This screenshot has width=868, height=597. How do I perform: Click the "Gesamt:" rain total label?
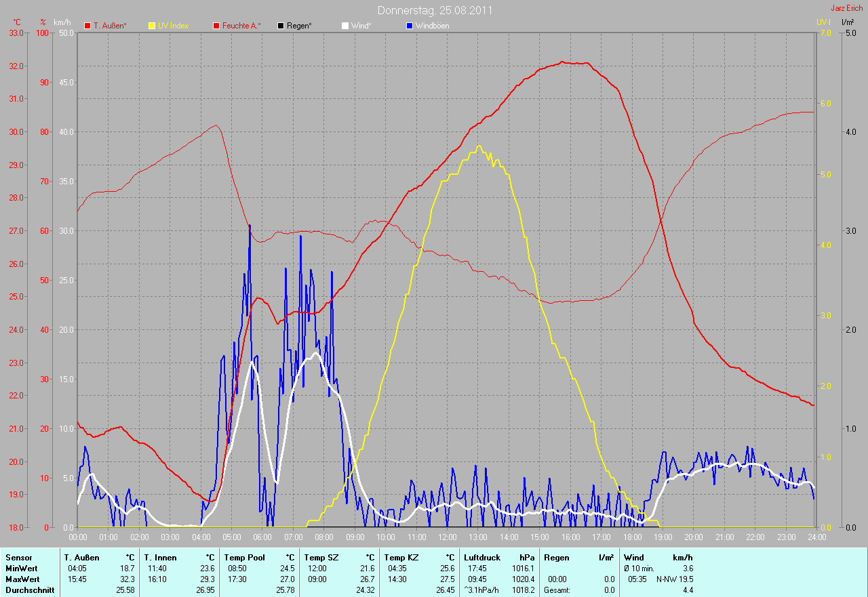click(557, 590)
